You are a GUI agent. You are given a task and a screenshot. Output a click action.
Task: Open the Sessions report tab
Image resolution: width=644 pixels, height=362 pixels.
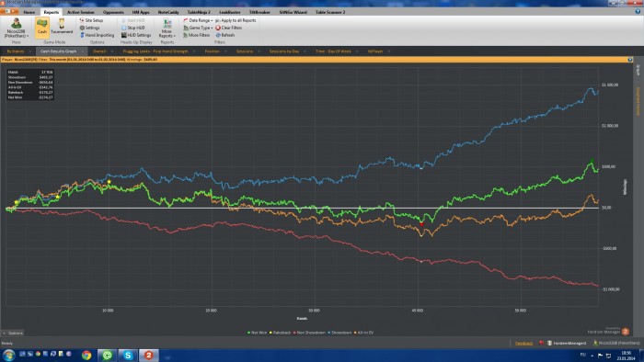245,51
